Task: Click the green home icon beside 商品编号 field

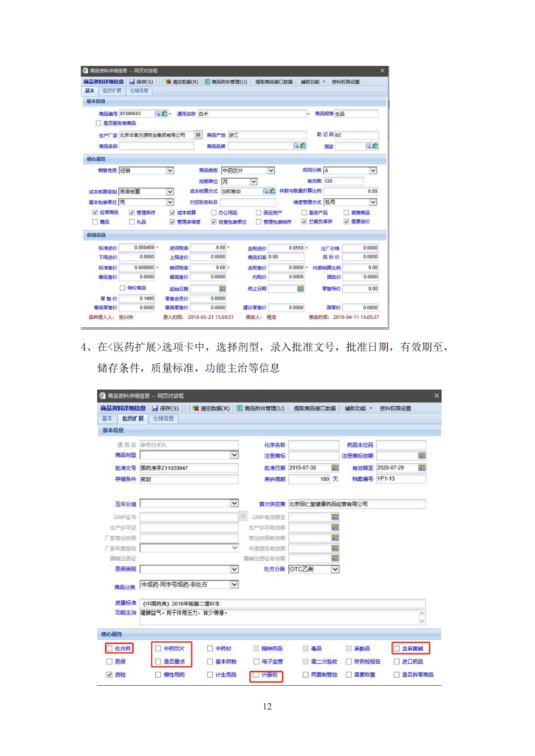Action: tap(164, 114)
